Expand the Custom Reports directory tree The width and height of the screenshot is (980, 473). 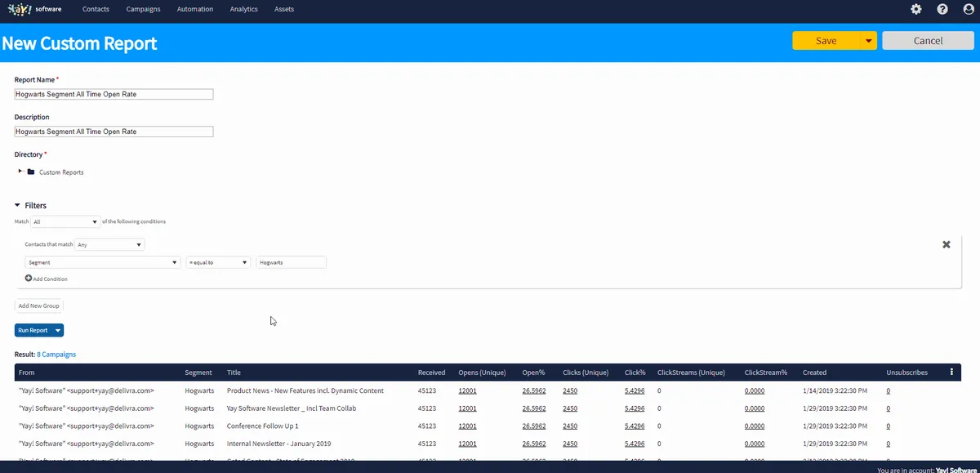pyautogui.click(x=20, y=172)
